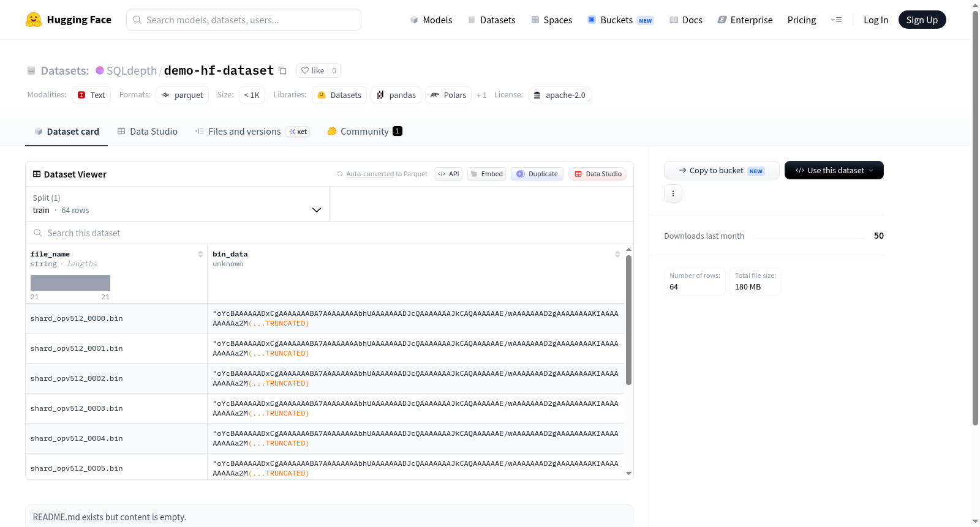The image size is (980, 527).
Task: Go to Models in the top navigation
Action: pyautogui.click(x=431, y=20)
